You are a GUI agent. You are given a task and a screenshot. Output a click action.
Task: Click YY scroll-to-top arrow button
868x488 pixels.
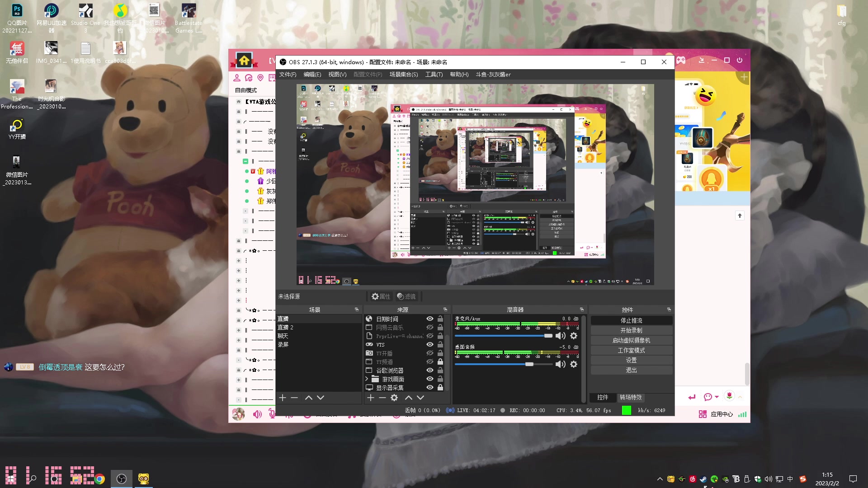[x=740, y=216]
